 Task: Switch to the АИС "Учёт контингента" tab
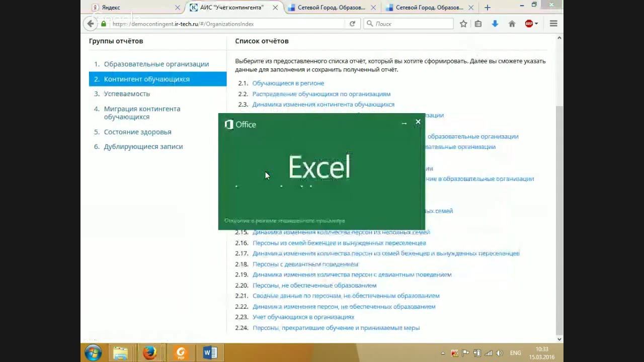click(233, 8)
